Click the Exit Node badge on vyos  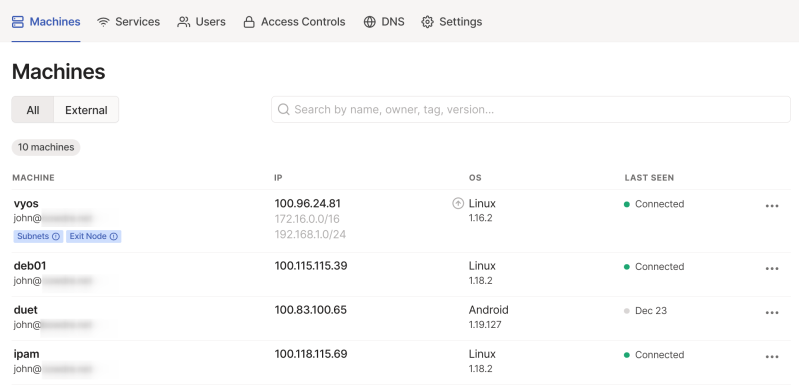point(94,236)
